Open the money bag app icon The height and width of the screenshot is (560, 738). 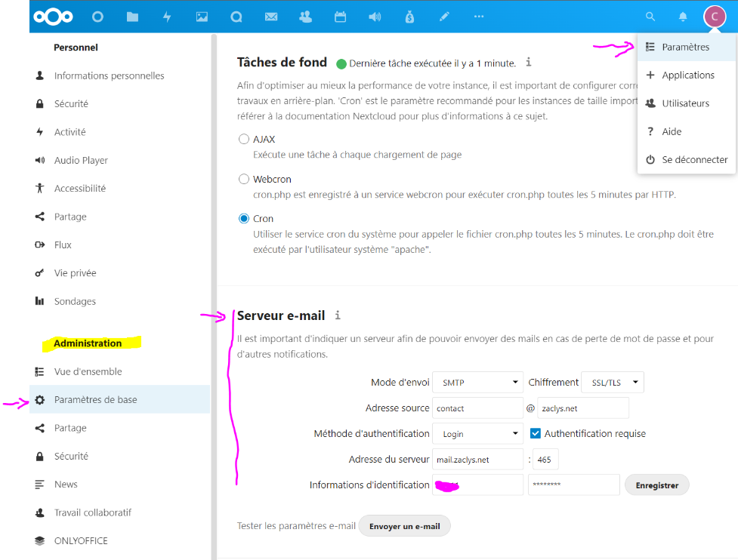(409, 17)
